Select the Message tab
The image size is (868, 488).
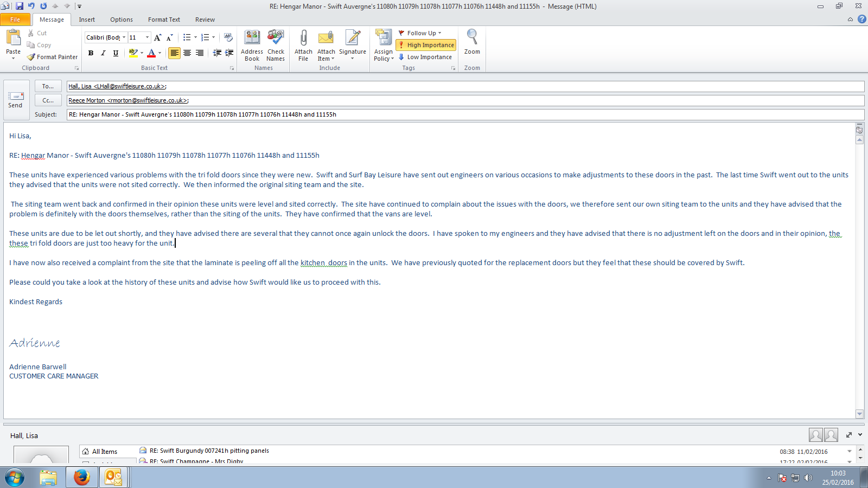click(52, 20)
